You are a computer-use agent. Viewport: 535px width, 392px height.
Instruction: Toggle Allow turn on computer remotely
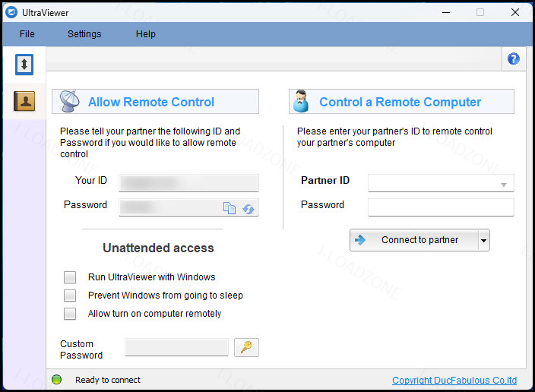pos(70,314)
